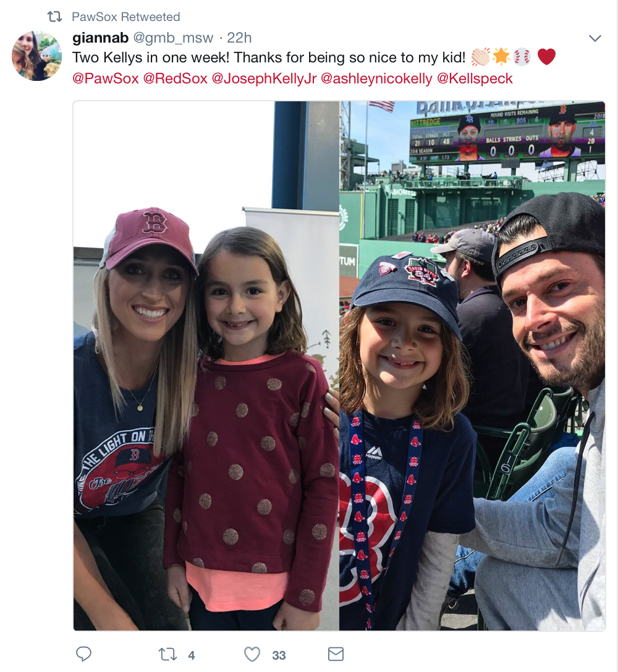Click the retweeted indicator icon beside PawSox
Image resolution: width=618 pixels, height=672 pixels.
(55, 17)
